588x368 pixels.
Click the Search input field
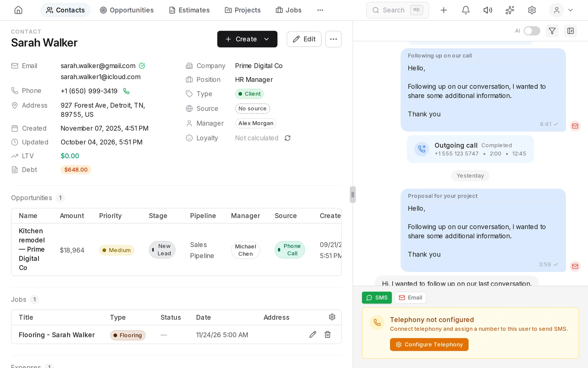click(397, 10)
